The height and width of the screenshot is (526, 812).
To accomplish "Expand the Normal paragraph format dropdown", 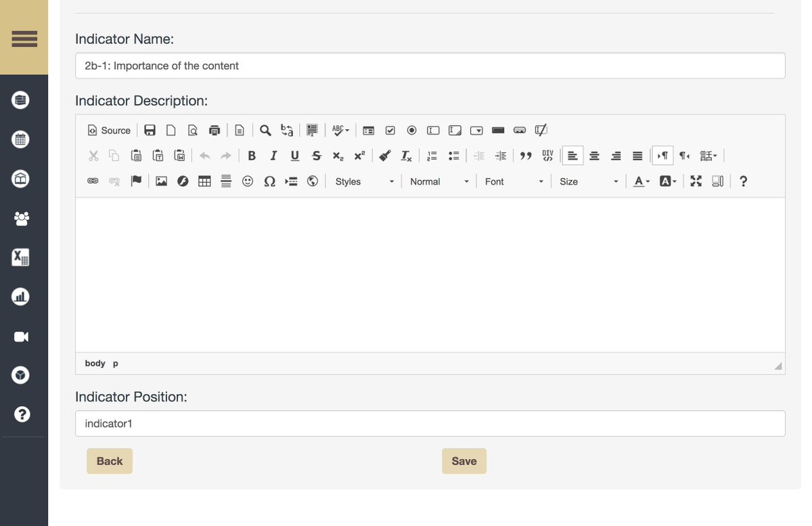I will click(x=439, y=181).
